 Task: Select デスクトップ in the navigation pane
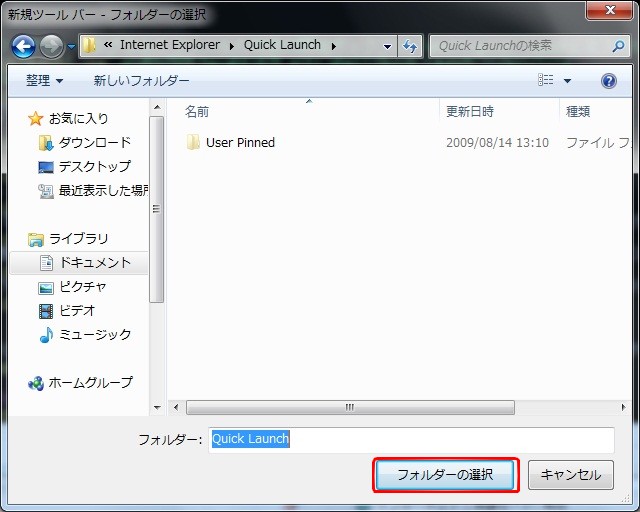pos(94,167)
